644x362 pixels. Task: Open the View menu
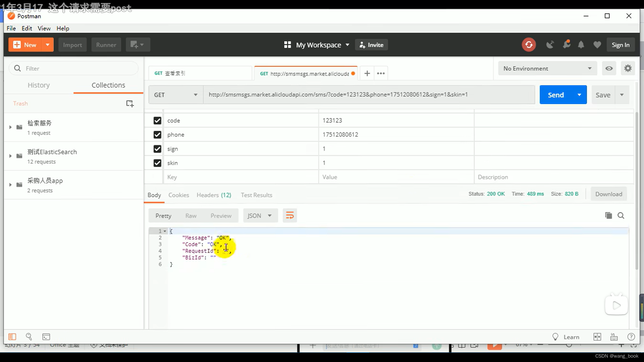click(x=44, y=28)
